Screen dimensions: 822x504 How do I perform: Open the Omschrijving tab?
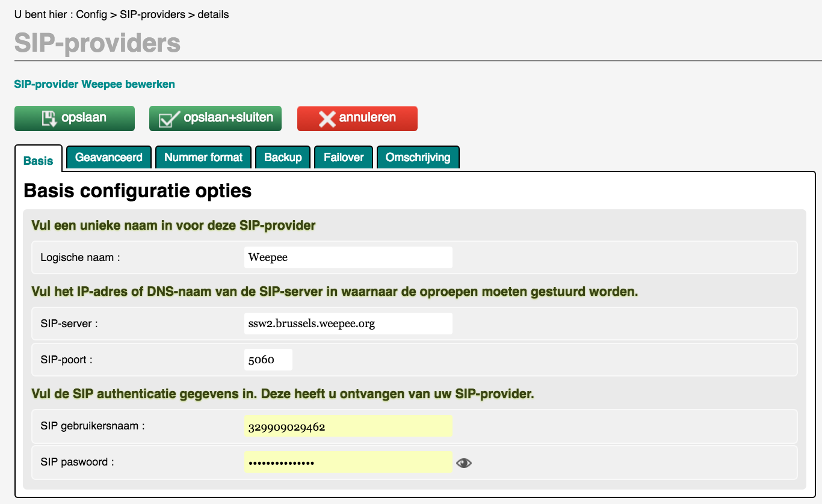[x=418, y=158]
